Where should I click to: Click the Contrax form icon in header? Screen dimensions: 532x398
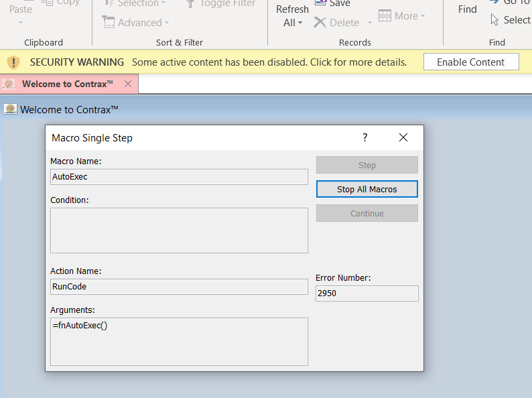click(10, 109)
